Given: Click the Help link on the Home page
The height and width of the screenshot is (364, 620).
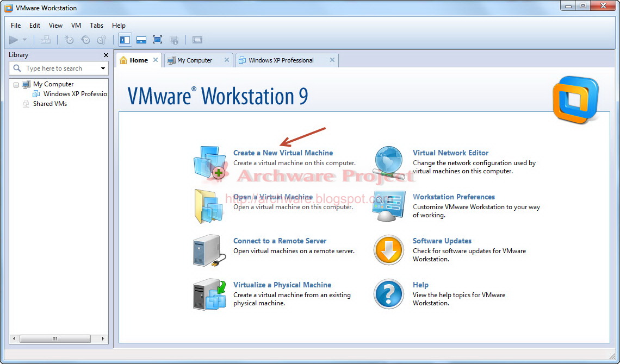Looking at the screenshot, I should [421, 285].
